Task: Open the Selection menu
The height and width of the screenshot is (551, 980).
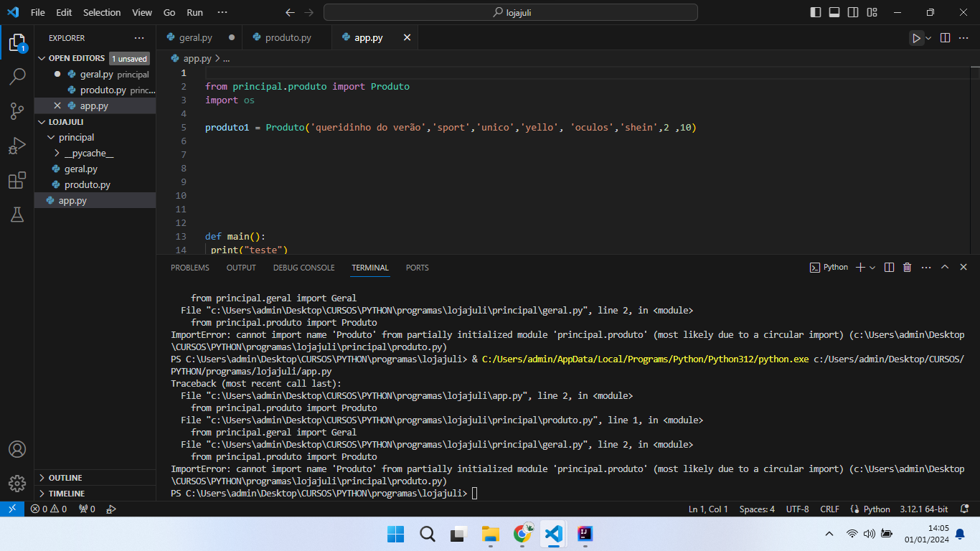Action: coord(102,12)
